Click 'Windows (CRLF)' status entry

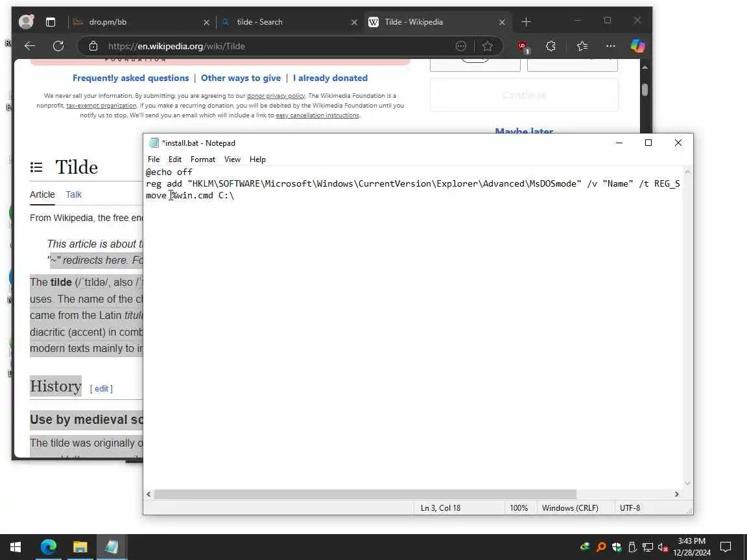tap(570, 508)
